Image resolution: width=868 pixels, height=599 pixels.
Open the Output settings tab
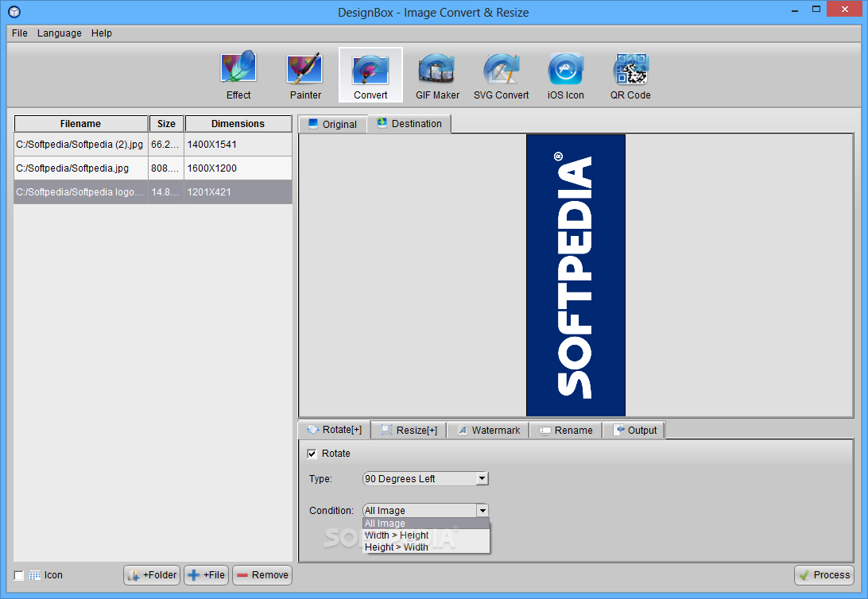pos(635,431)
